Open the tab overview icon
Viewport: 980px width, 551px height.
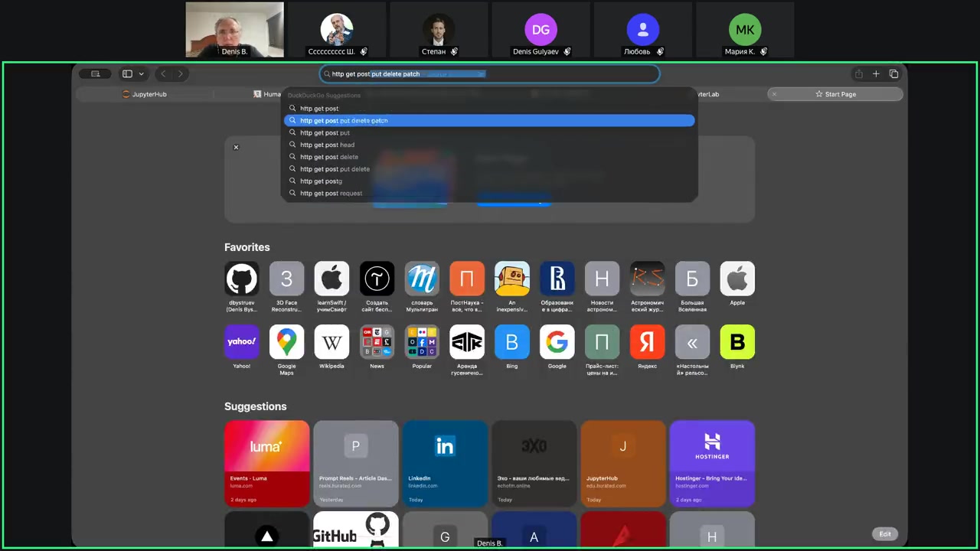click(x=893, y=74)
